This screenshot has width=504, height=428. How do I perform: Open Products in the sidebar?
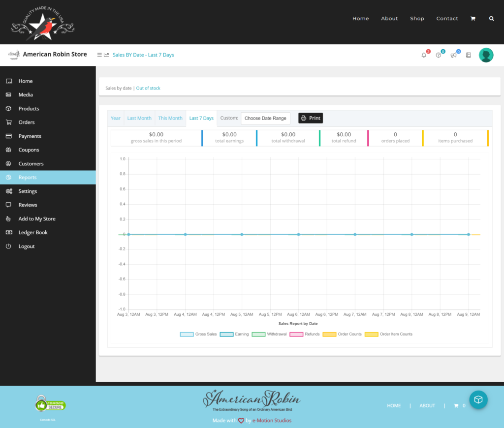point(29,109)
